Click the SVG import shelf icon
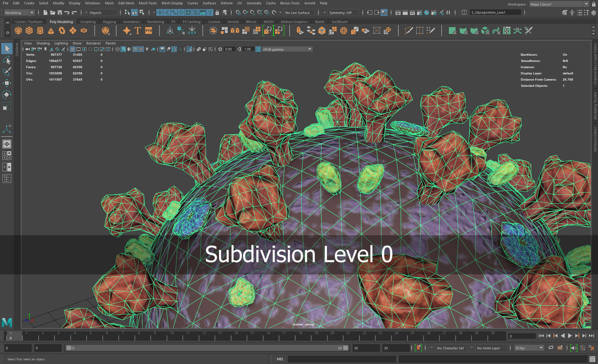 (x=149, y=30)
